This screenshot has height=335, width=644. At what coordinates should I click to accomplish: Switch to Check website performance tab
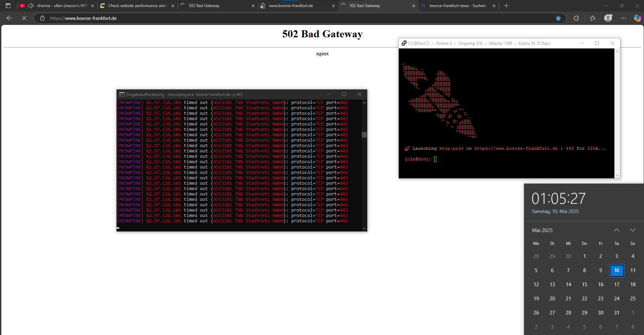[137, 6]
